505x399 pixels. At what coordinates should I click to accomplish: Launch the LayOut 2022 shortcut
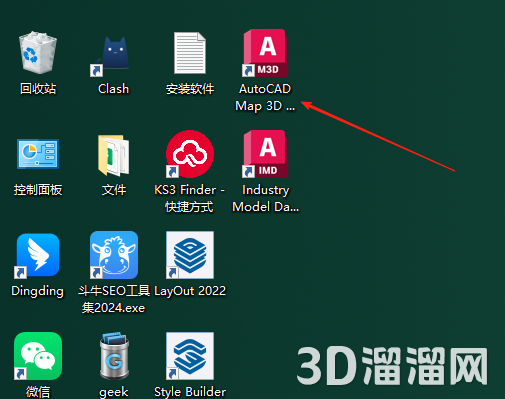190,255
